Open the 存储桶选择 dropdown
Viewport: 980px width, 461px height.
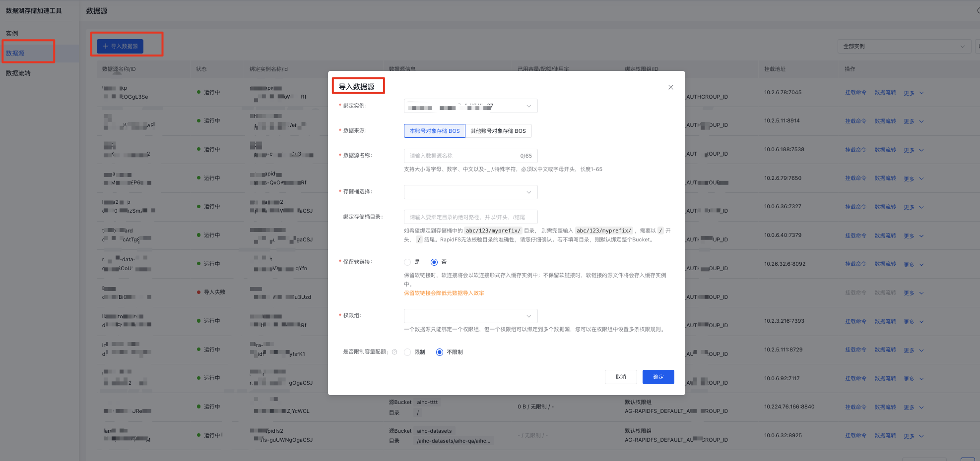coord(470,192)
